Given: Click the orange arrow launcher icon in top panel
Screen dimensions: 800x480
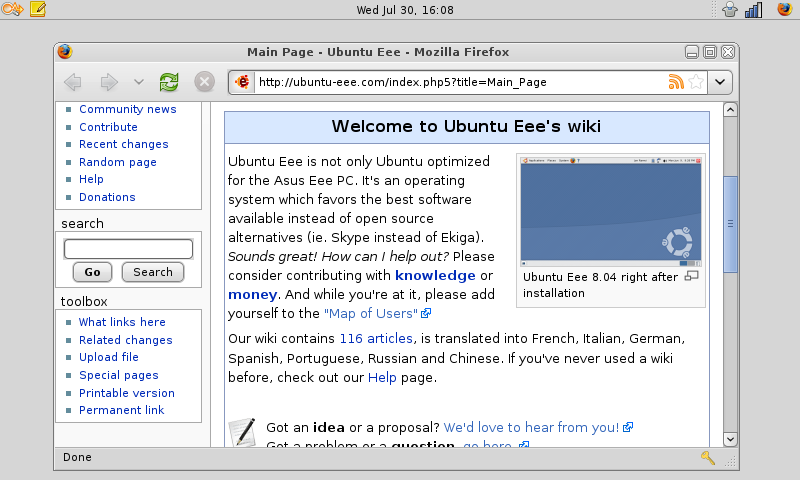Looking at the screenshot, I should [12, 9].
